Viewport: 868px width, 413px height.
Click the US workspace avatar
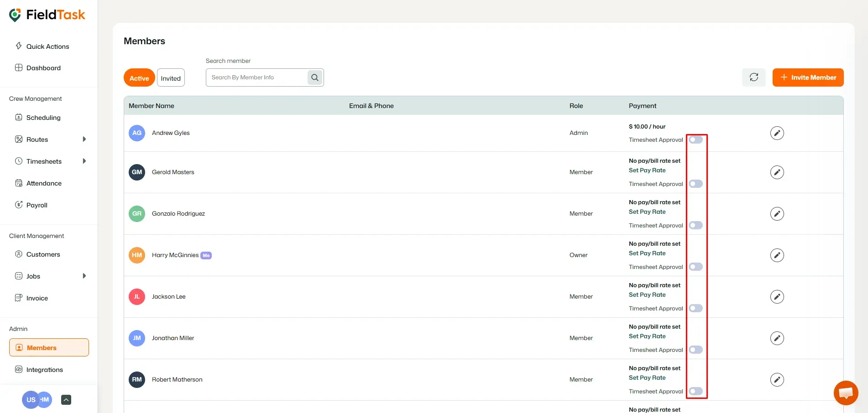(30, 400)
